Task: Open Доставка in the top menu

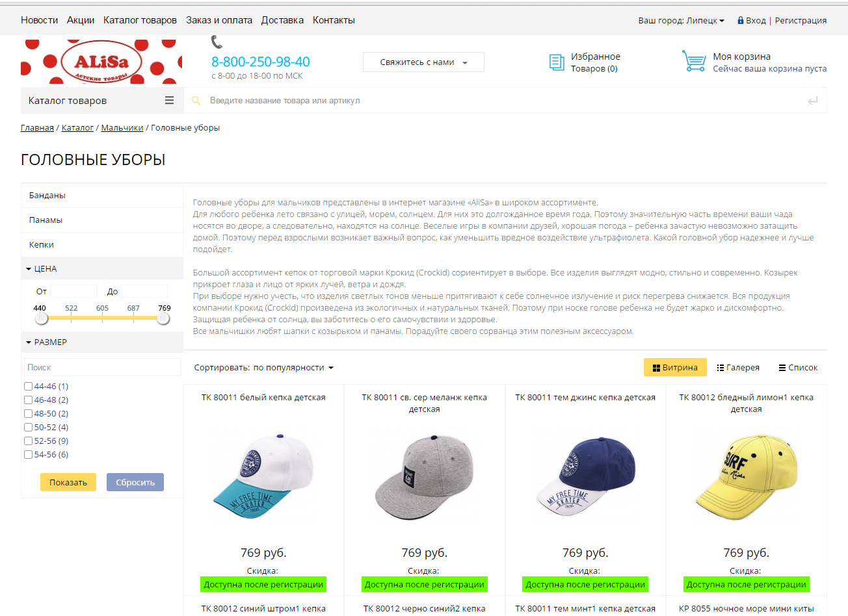Action: (282, 20)
